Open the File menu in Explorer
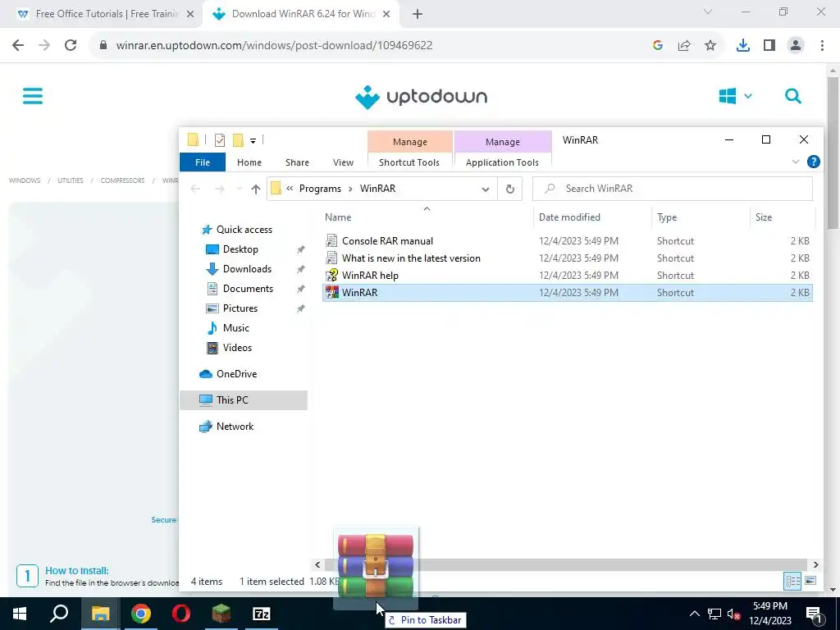The height and width of the screenshot is (630, 840). (203, 162)
